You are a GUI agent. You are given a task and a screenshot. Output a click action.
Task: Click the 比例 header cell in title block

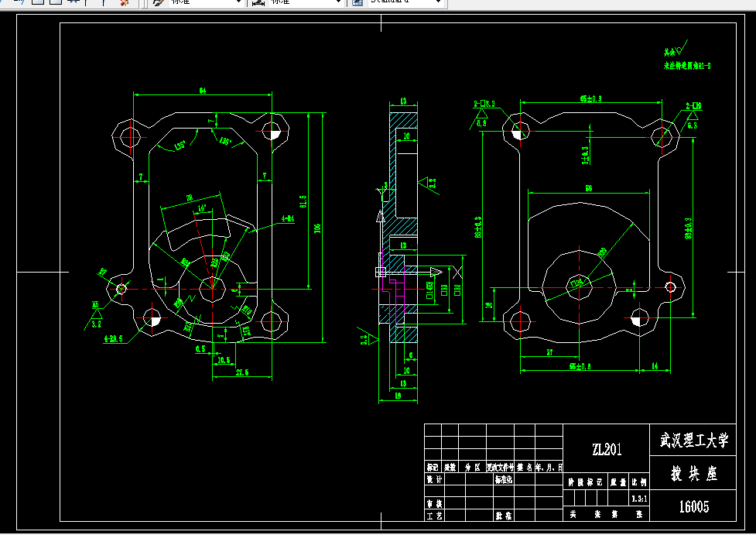(639, 482)
